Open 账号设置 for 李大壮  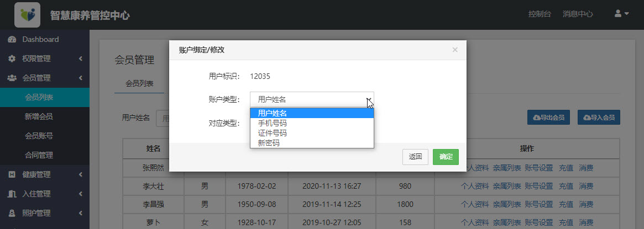point(539,186)
